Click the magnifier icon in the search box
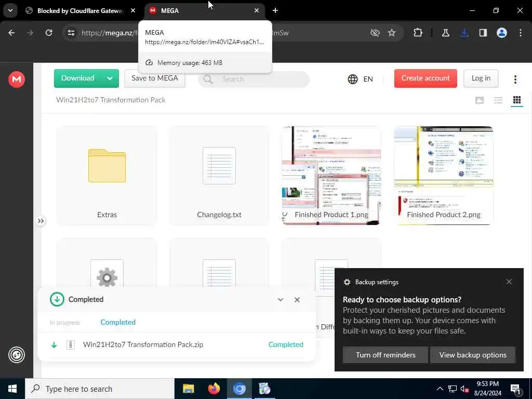The height and width of the screenshot is (399, 532). pyautogui.click(x=208, y=79)
